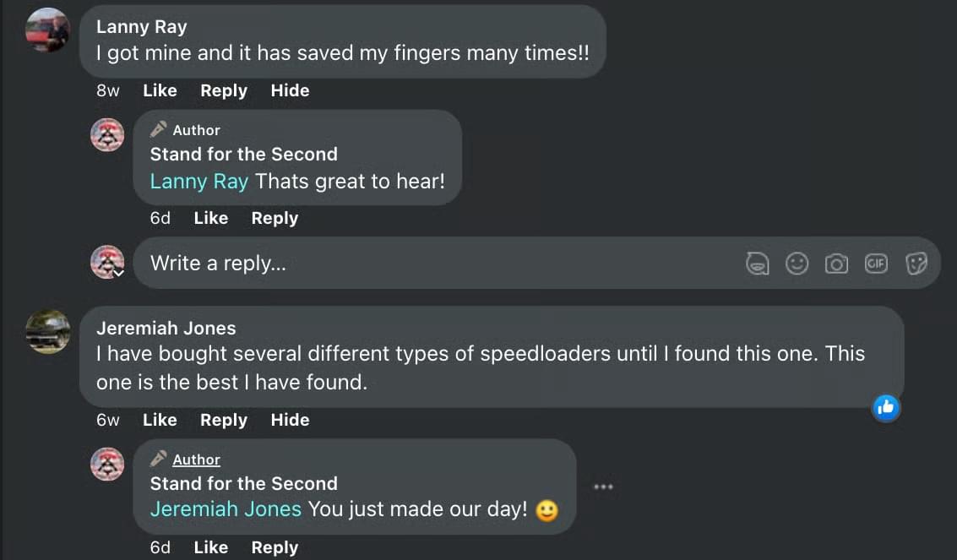Open the emoji picker in reply box

(x=797, y=264)
